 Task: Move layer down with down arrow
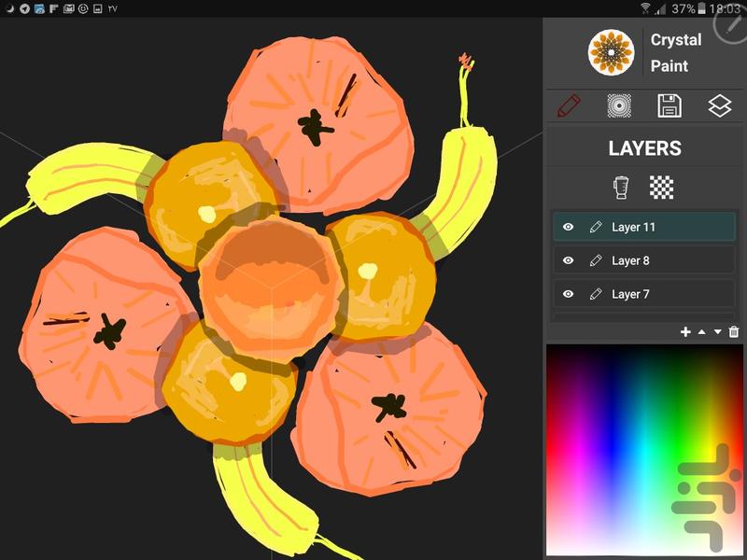[717, 332]
